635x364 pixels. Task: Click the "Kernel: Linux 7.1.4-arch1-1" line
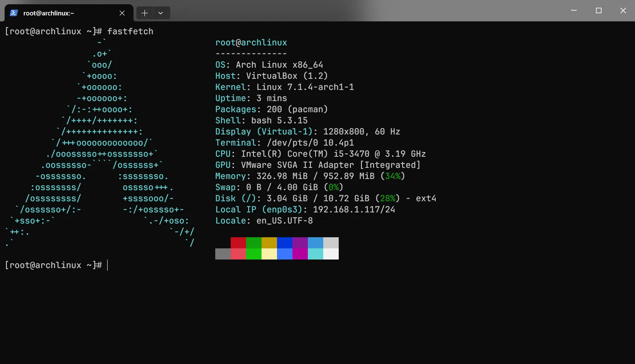pos(285,87)
